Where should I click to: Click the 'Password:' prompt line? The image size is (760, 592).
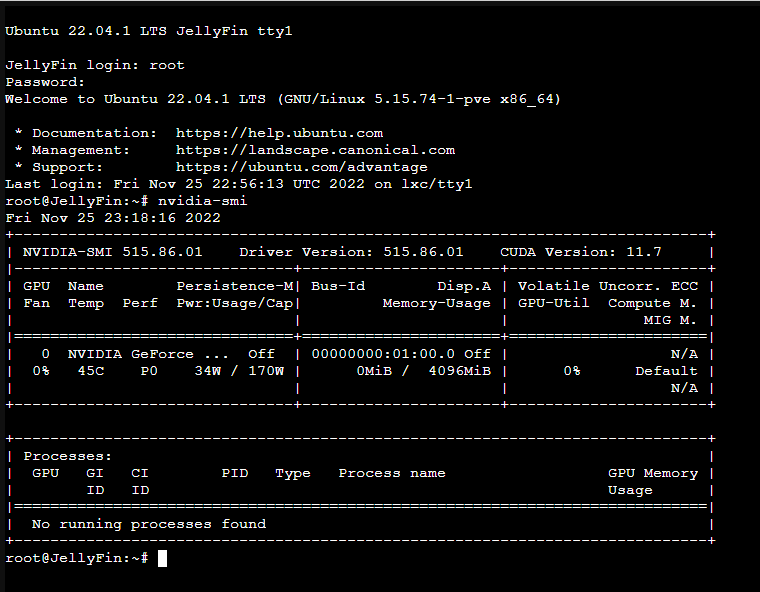(45, 82)
